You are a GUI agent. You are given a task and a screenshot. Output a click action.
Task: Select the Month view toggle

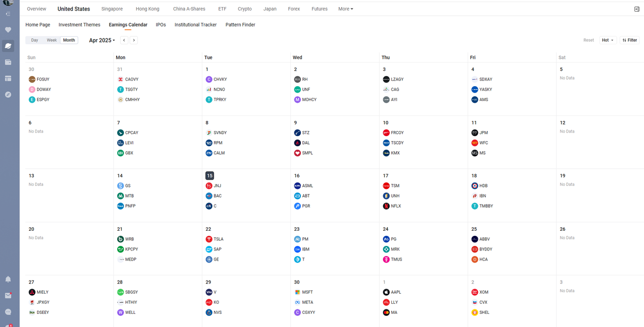(69, 40)
